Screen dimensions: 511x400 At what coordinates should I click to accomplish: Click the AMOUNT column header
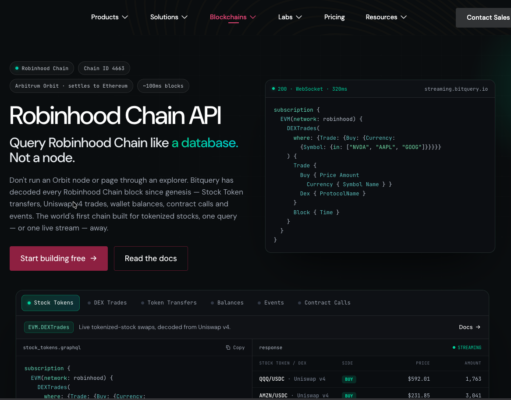[473, 363]
